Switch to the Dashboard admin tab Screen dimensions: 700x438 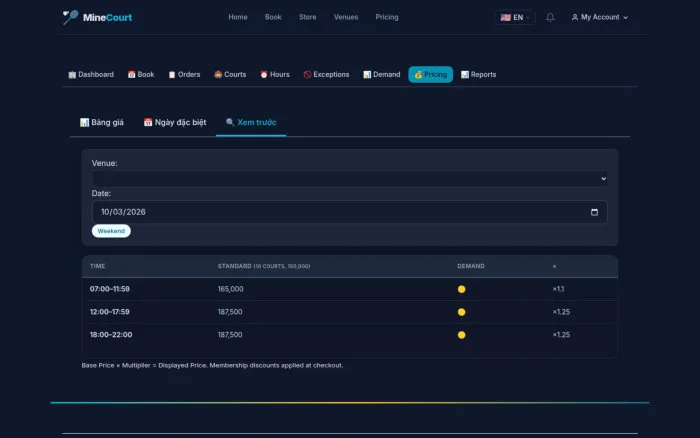coord(91,75)
